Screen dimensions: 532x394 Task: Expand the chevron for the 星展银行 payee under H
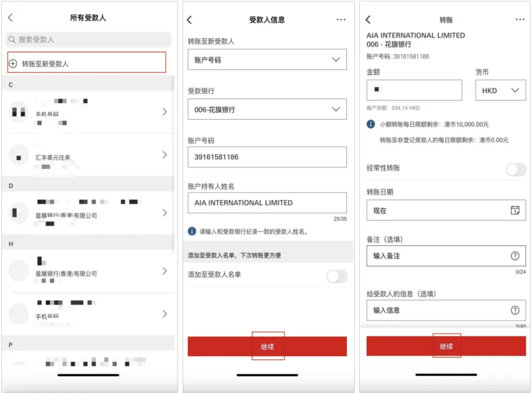(165, 271)
